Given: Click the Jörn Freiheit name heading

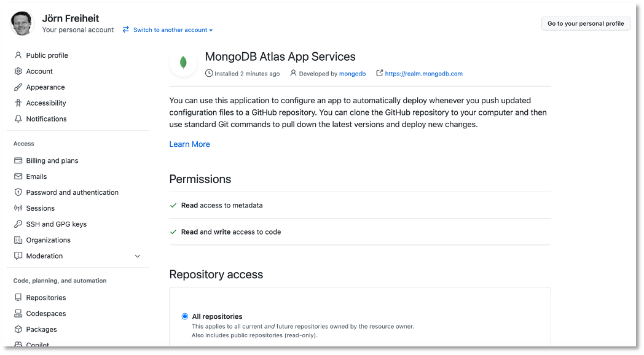Looking at the screenshot, I should coord(71,18).
